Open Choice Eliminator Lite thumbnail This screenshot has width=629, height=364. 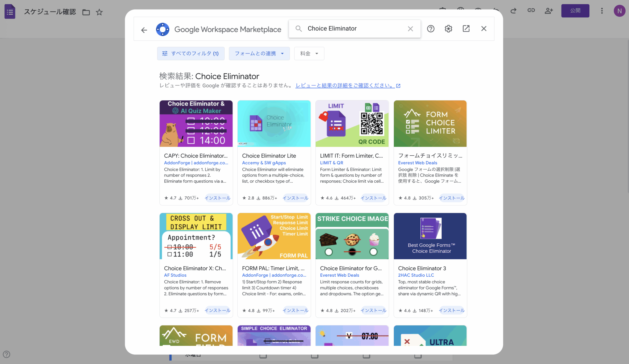[x=274, y=124]
